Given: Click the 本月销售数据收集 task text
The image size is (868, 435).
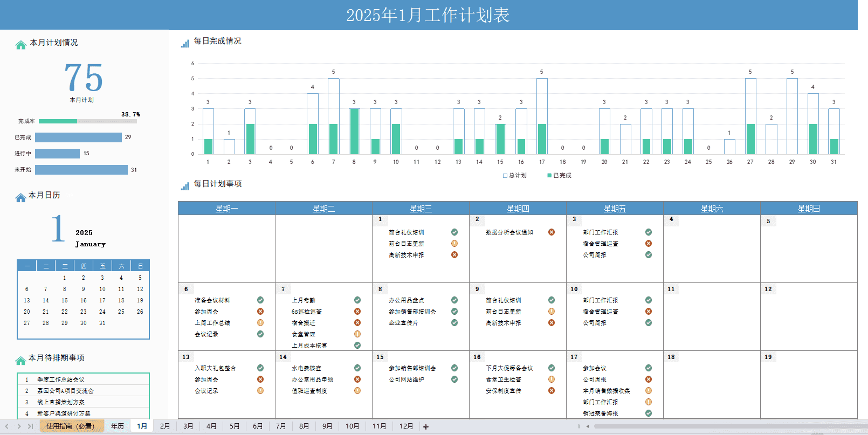Looking at the screenshot, I should pyautogui.click(x=606, y=391).
